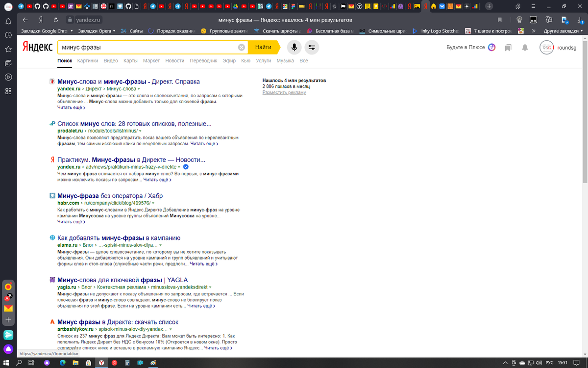Start voice search with the microphone icon
The image size is (588, 368).
tap(294, 48)
